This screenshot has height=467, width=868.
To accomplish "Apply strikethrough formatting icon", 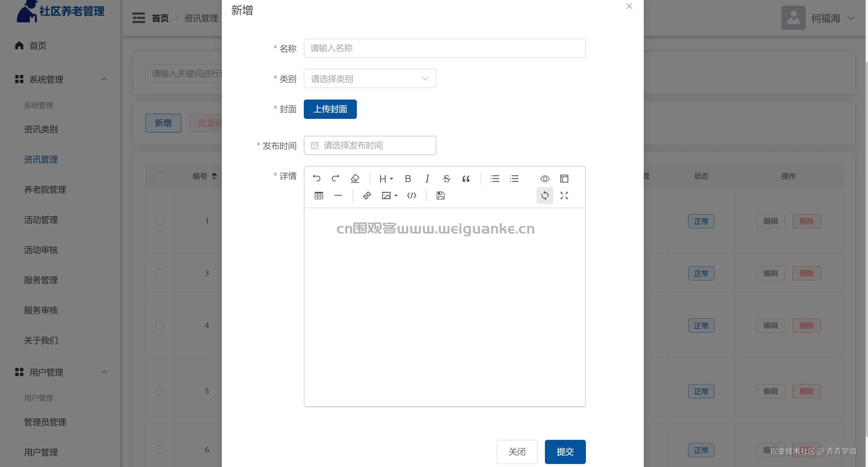I will (446, 178).
